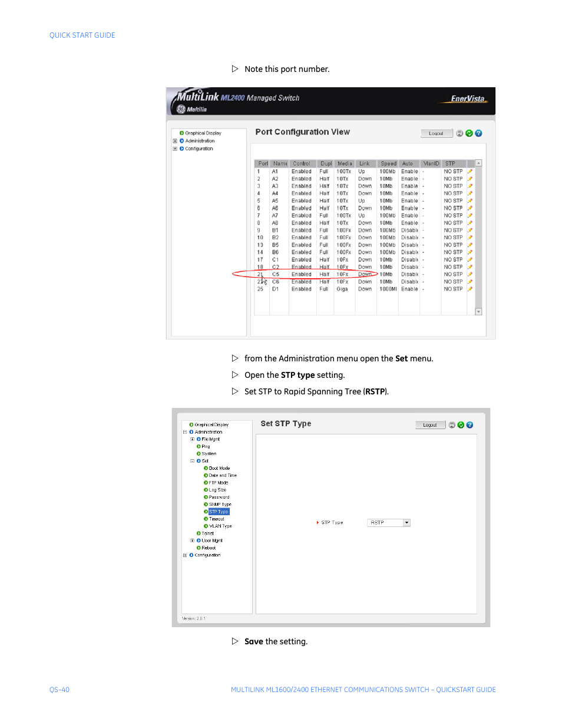Viewport: 562px width, 728px height.
Task: Expand Configuration node in Port Configuration View tree
Action: (175, 149)
